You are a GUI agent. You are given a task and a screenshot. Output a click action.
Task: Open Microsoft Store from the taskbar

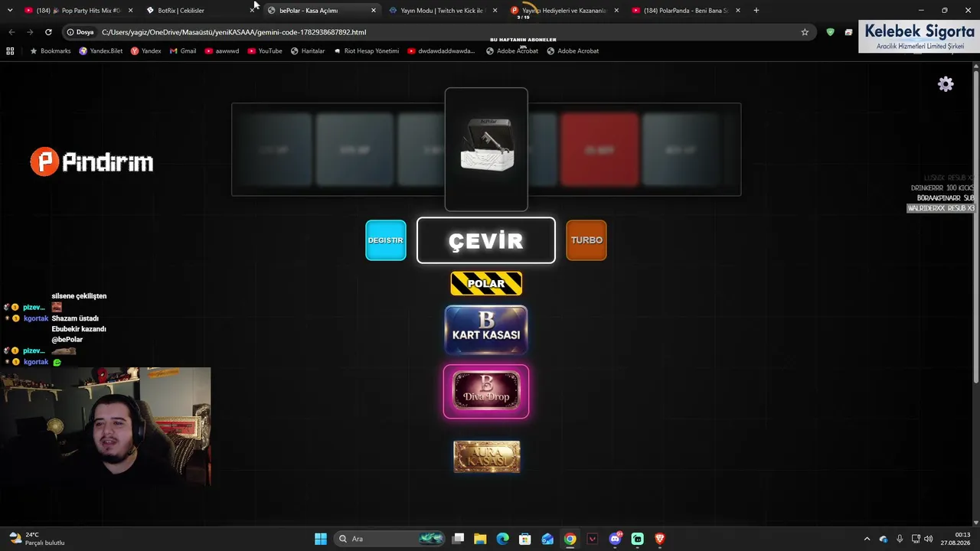pos(524,539)
